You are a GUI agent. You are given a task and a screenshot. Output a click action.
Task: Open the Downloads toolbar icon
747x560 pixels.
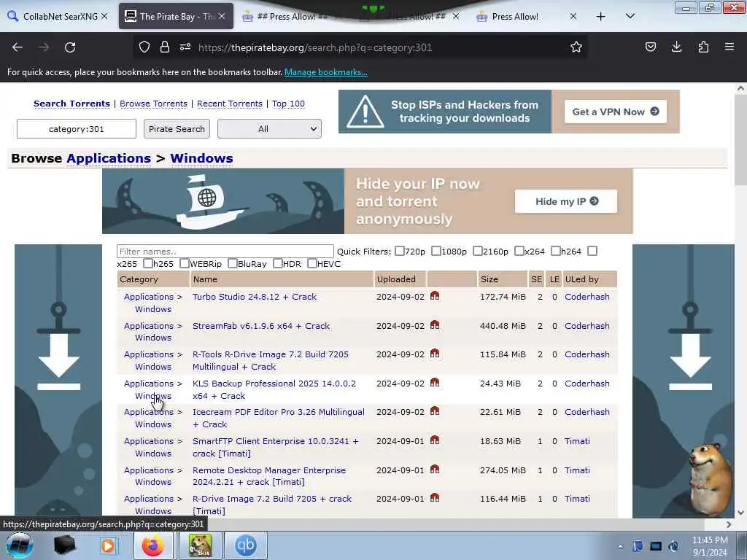pyautogui.click(x=676, y=47)
